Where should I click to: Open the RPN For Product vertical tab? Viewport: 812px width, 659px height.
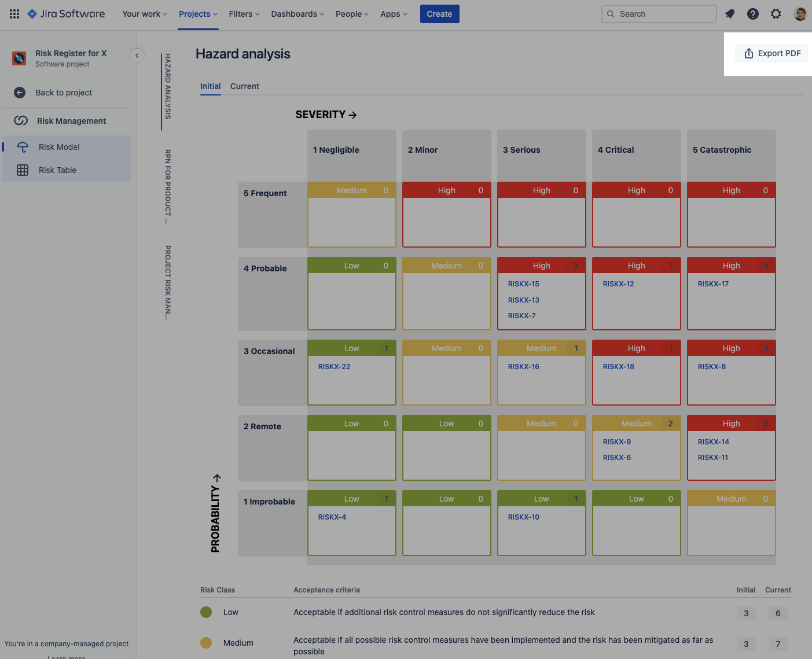coord(167,185)
